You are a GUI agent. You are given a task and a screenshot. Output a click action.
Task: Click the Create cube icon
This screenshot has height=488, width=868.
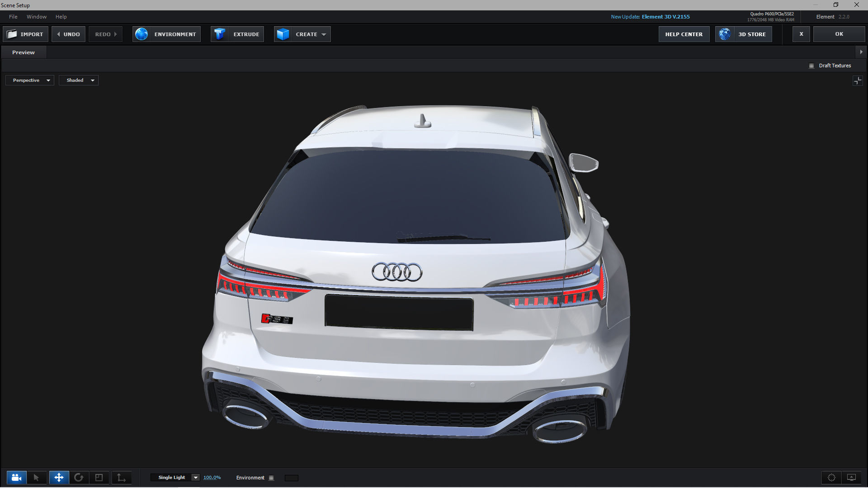(283, 34)
